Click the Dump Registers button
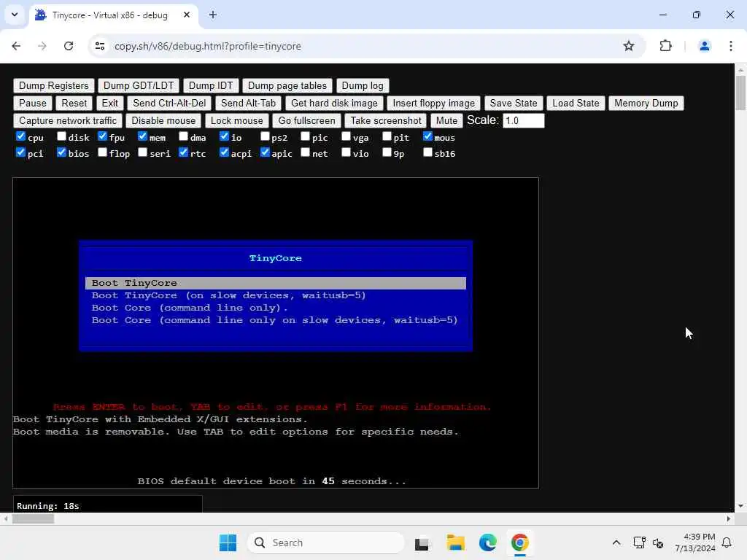Image resolution: width=747 pixels, height=560 pixels. pyautogui.click(x=54, y=86)
